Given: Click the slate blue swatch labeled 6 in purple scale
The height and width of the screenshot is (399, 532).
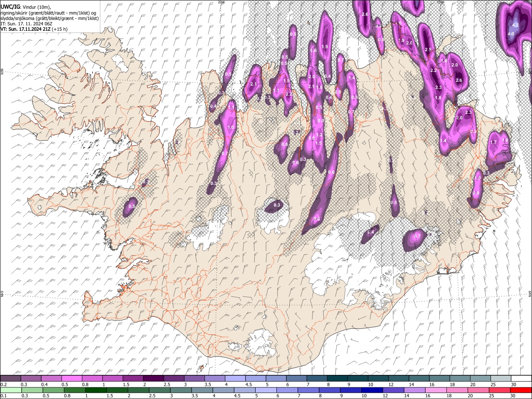Looking at the screenshot, I should click(296, 378).
